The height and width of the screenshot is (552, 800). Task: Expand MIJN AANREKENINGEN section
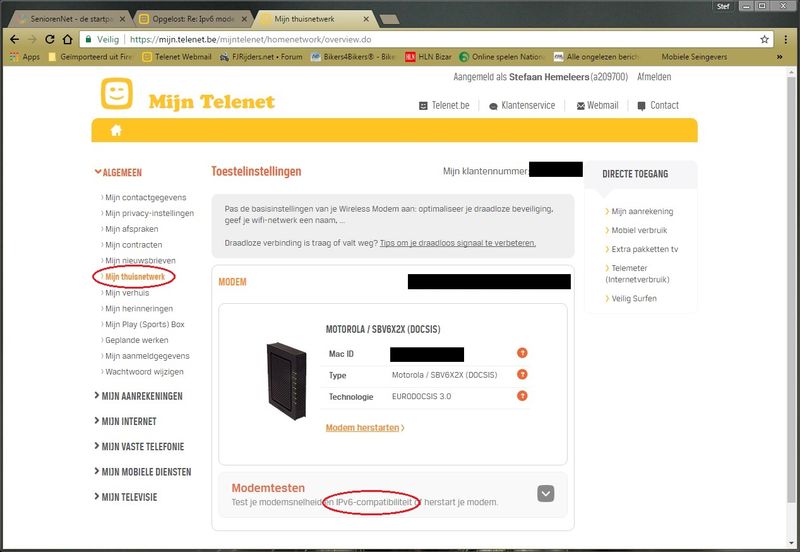138,396
